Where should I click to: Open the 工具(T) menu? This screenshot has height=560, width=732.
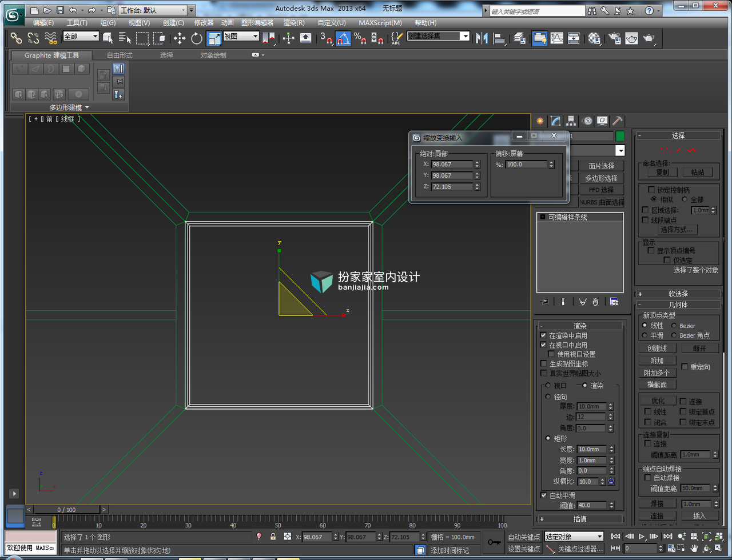point(77,23)
